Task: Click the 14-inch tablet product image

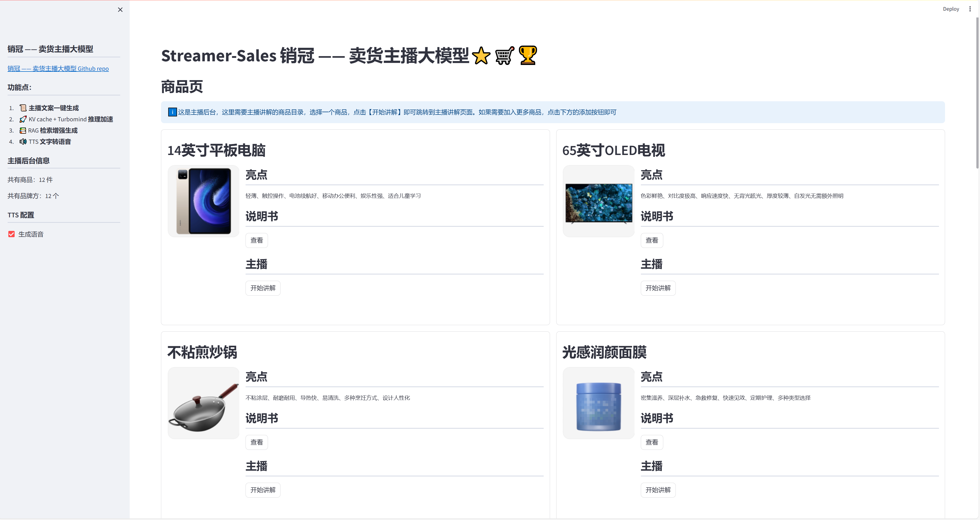Action: point(204,201)
